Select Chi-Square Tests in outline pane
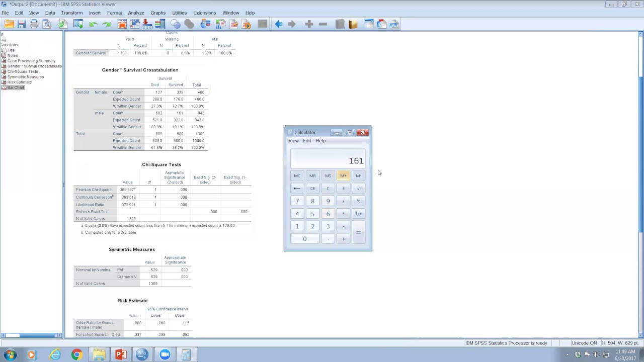The image size is (644, 362). pyautogui.click(x=22, y=71)
